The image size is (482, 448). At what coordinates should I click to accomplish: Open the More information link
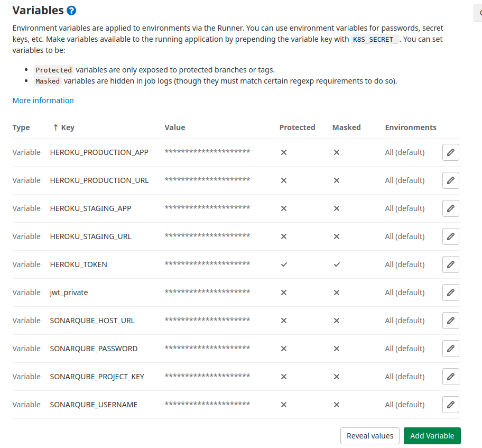[x=43, y=100]
